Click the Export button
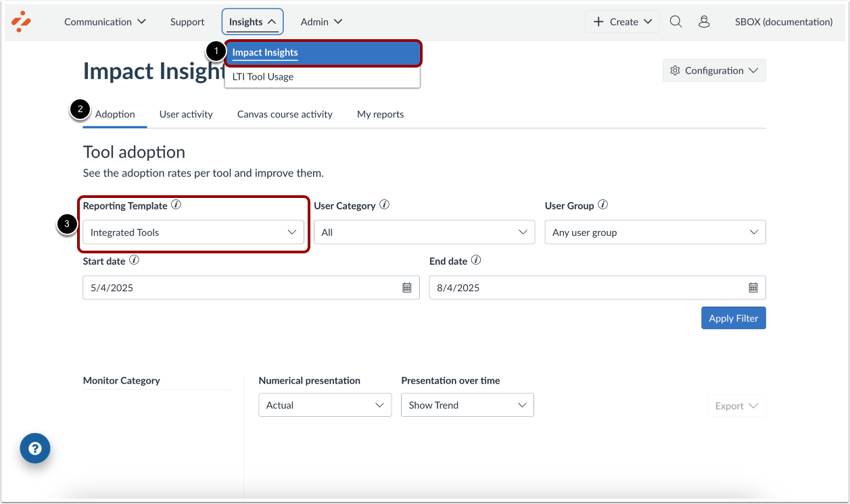Viewport: 850px width, 504px height. pyautogui.click(x=736, y=405)
